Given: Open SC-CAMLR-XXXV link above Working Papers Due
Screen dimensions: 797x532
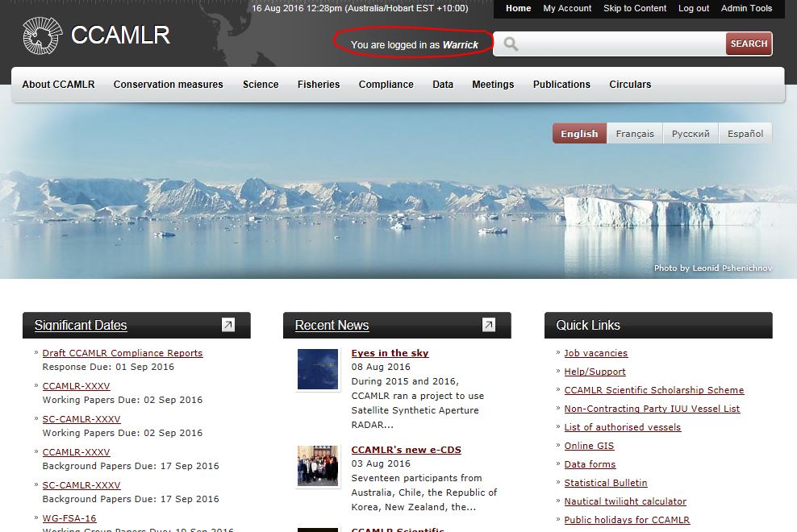Looking at the screenshot, I should 81,418.
